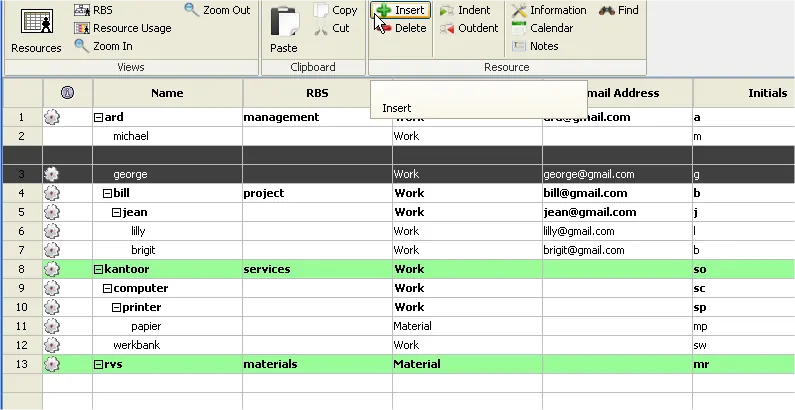Click the Initials column header
The image size is (795, 410).
tap(744, 93)
